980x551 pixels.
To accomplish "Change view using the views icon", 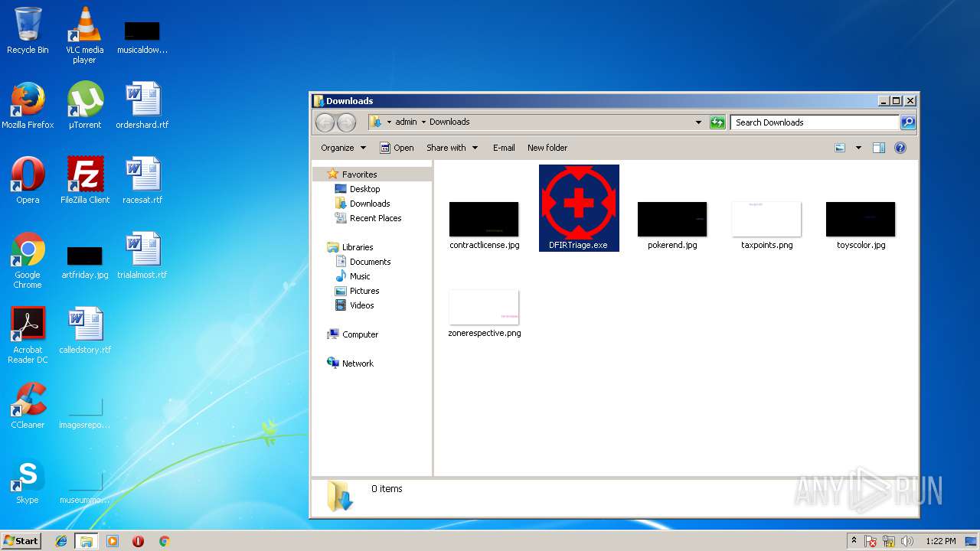I will pos(840,148).
